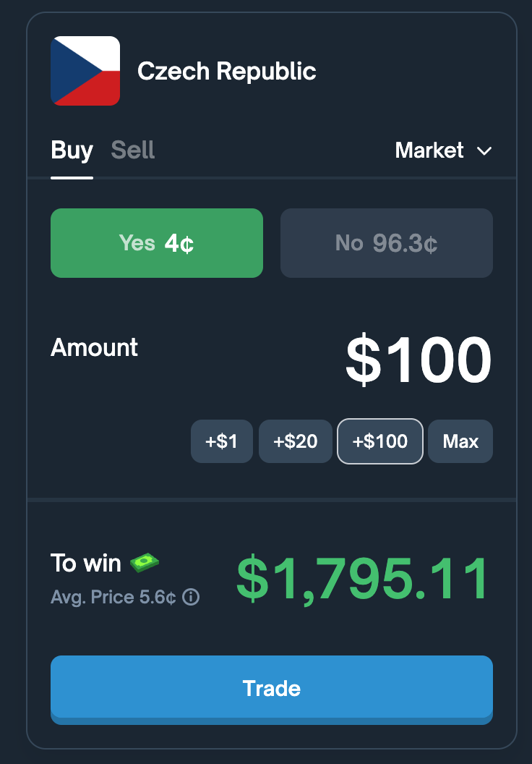This screenshot has width=532, height=764.
Task: Set amount with the Max button
Action: 460,441
